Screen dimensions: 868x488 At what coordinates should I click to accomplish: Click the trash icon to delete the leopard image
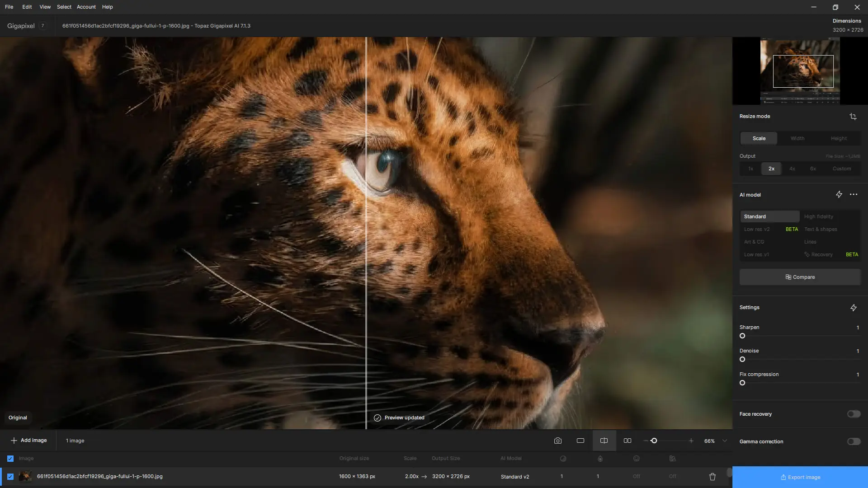712,476
